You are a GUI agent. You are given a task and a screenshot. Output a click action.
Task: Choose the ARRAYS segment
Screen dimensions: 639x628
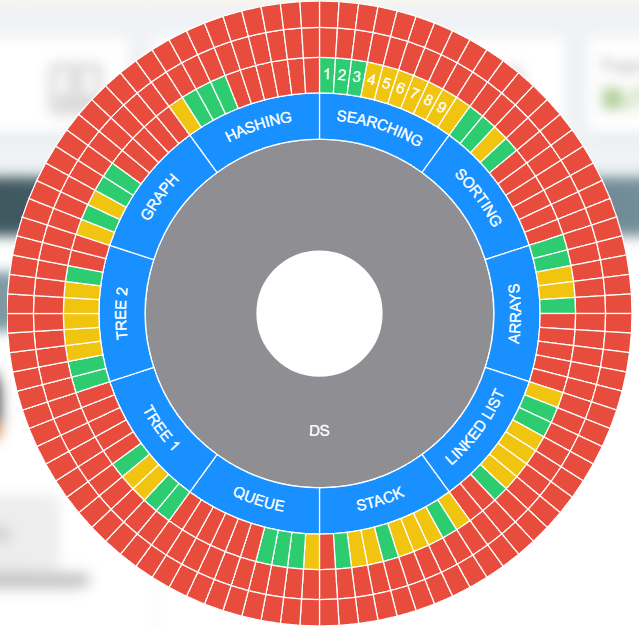click(514, 313)
